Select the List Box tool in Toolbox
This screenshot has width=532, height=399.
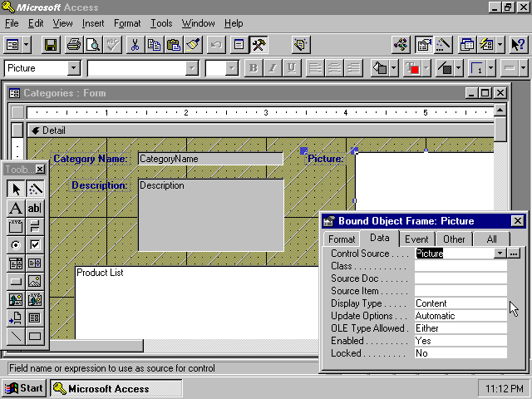click(x=35, y=263)
